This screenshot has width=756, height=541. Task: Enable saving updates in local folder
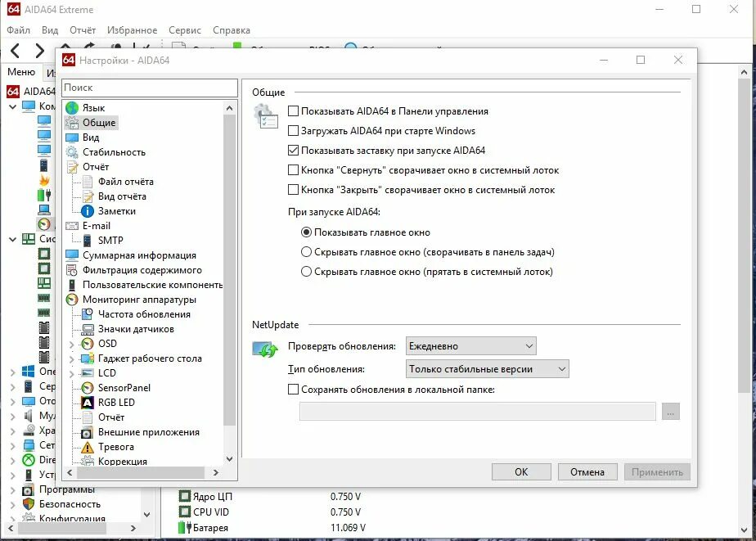pyautogui.click(x=293, y=389)
